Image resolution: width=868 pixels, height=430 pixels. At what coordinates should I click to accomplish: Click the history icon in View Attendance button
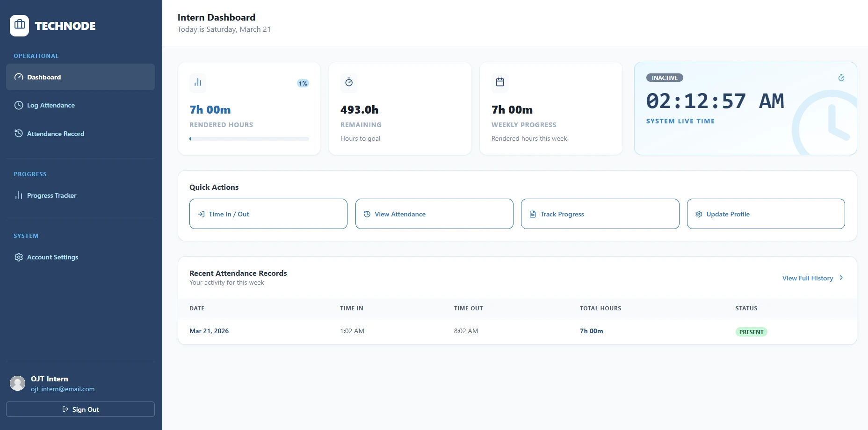click(367, 214)
